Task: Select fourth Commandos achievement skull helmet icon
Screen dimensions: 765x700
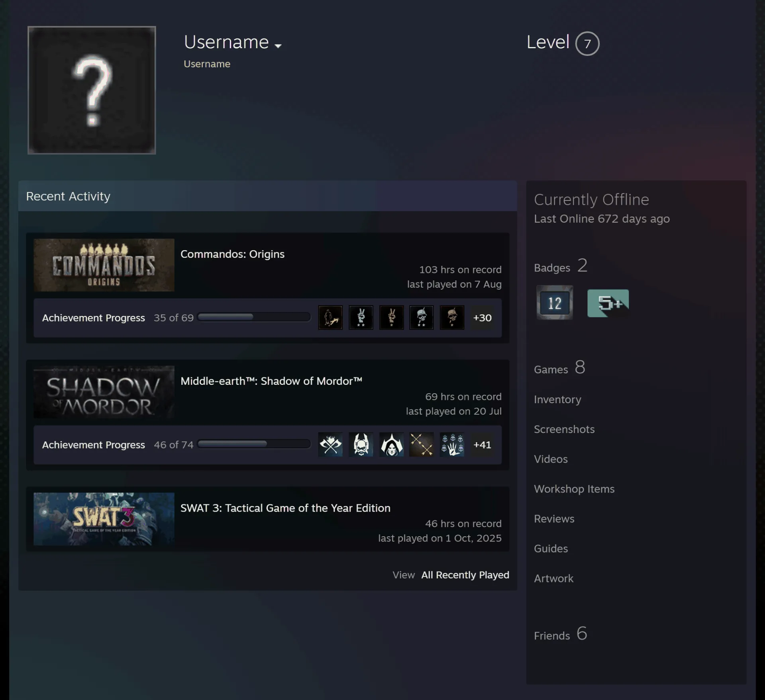Action: pos(422,318)
